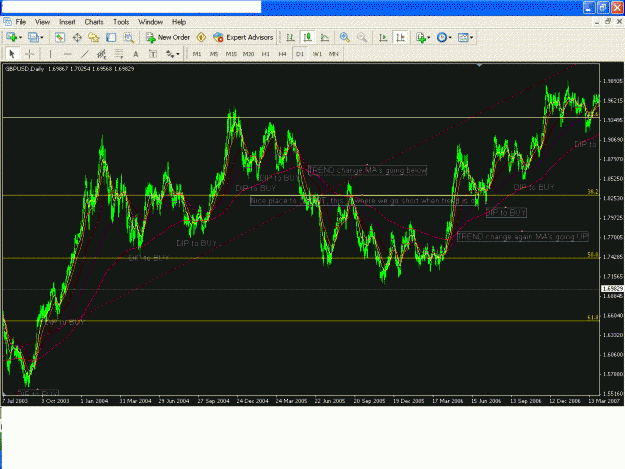The image size is (625, 469).
Task: Click the current price tag 1.69829
Action: (x=612, y=288)
